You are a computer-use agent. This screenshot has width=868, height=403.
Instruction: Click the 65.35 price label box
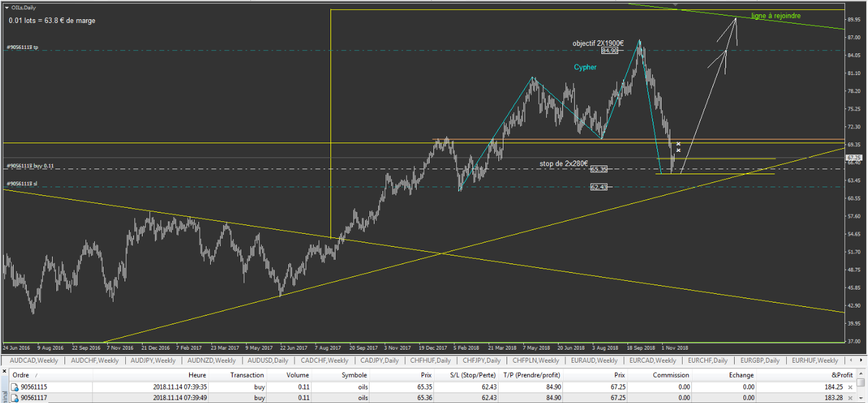598,169
